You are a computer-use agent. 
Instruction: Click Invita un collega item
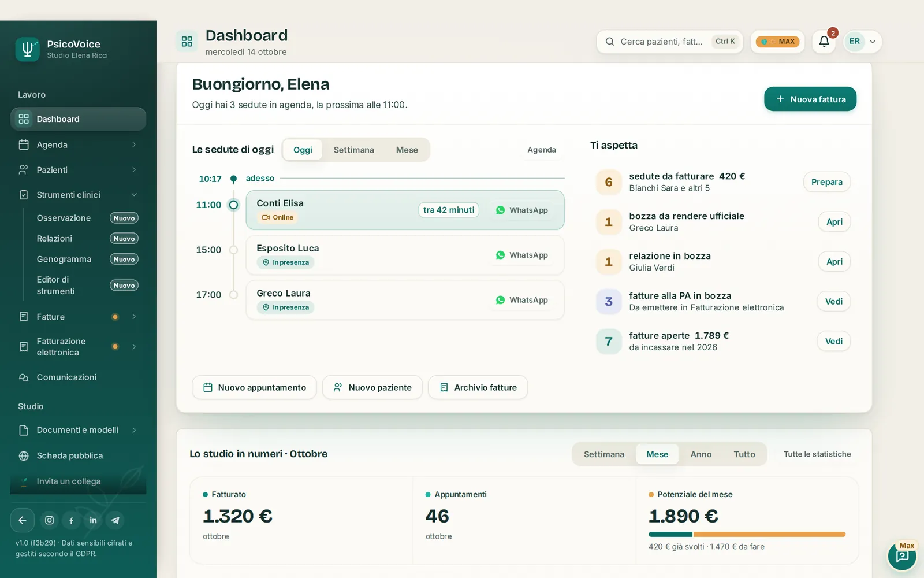[78, 481]
